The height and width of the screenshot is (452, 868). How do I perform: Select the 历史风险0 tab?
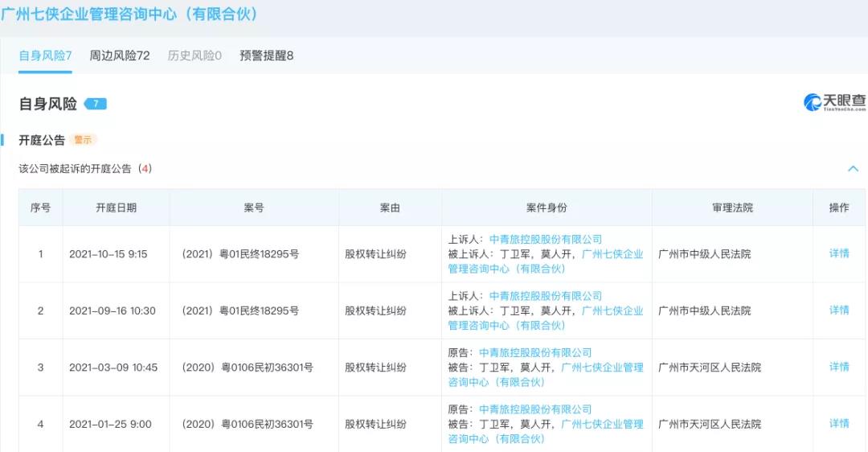pos(194,55)
